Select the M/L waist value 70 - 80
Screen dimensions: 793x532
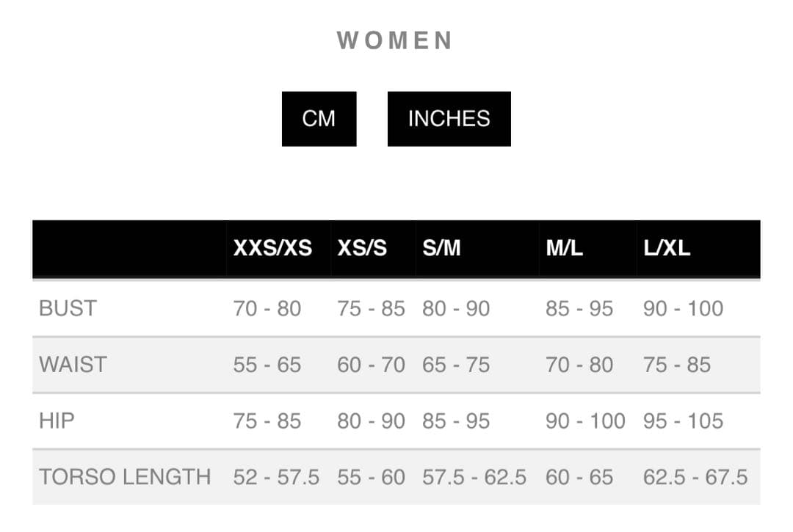pyautogui.click(x=579, y=365)
